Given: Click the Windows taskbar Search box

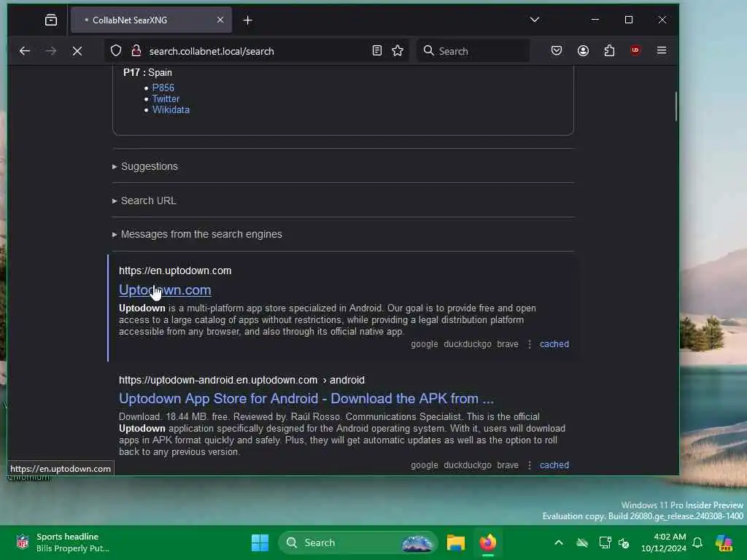Looking at the screenshot, I should coord(357,542).
